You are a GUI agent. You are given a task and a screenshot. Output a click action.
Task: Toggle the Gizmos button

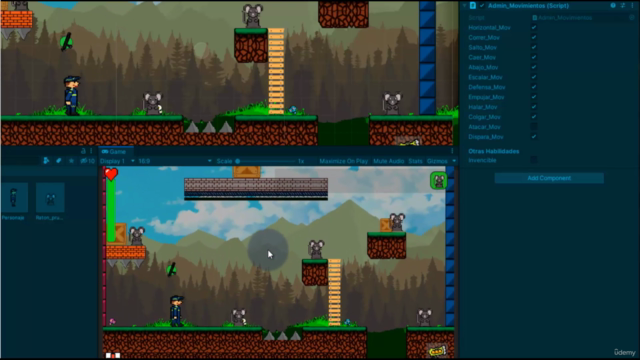pos(437,161)
